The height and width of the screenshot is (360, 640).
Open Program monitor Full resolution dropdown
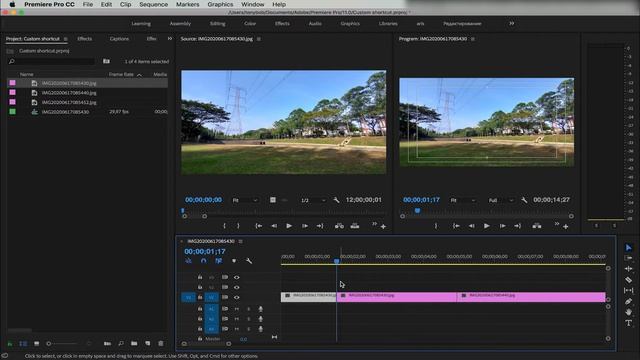pyautogui.click(x=501, y=200)
